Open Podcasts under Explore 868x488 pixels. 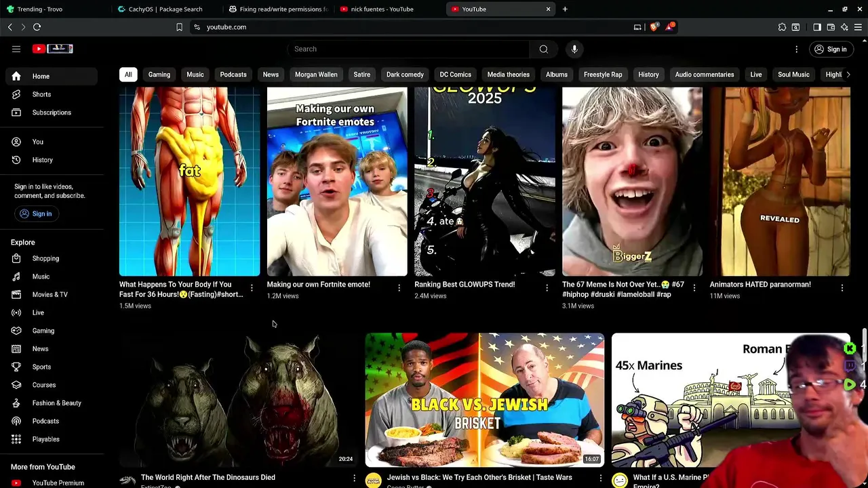pos(52,421)
